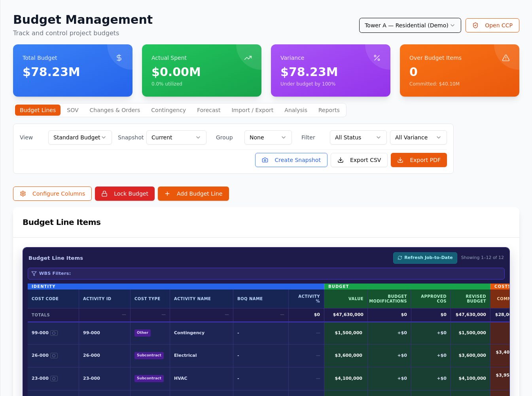Click the Open CCP button

click(492, 25)
